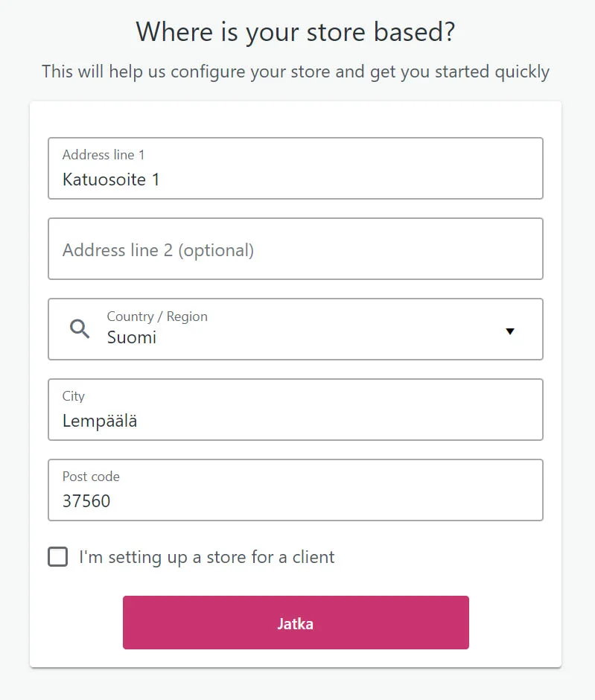Image resolution: width=595 pixels, height=700 pixels.
Task: Click the "City" floating label
Action: tap(74, 396)
